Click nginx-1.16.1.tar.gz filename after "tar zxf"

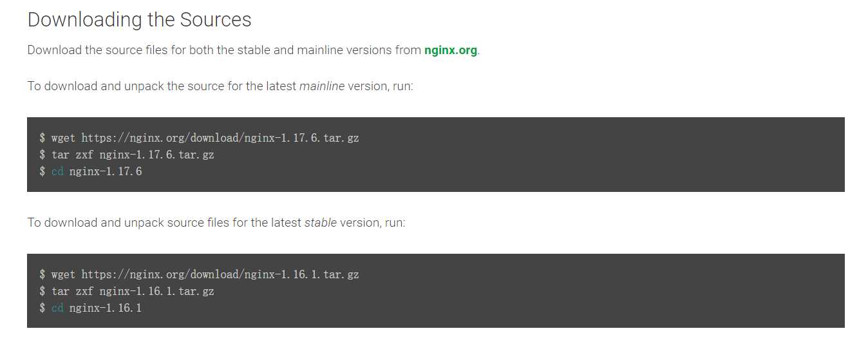[x=156, y=291]
